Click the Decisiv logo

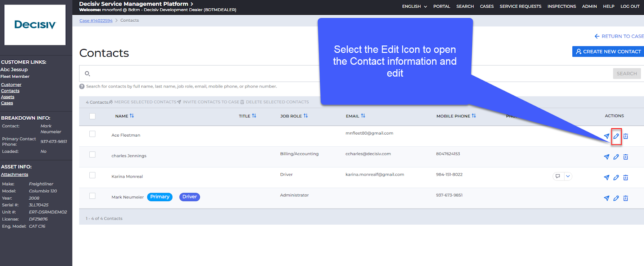click(35, 25)
